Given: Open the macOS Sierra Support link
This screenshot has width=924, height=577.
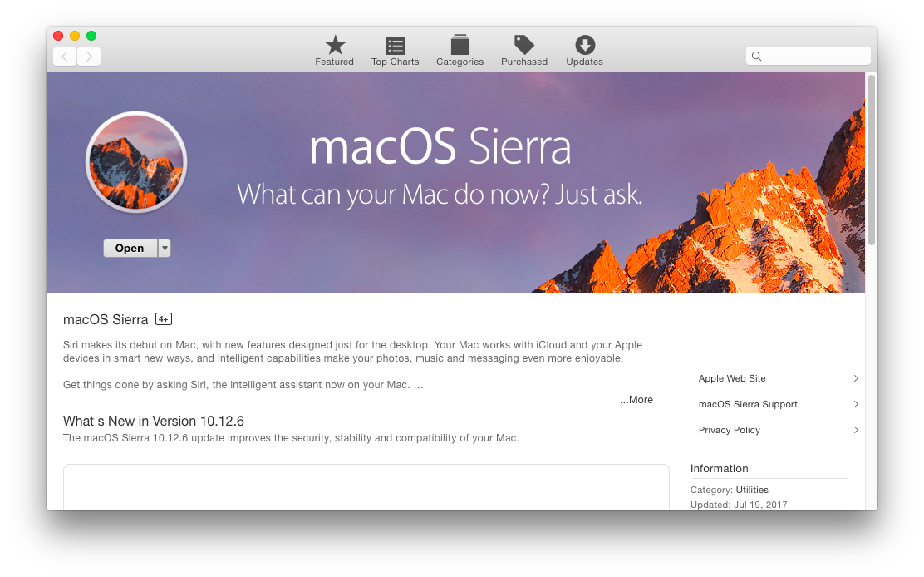Looking at the screenshot, I should coord(748,404).
